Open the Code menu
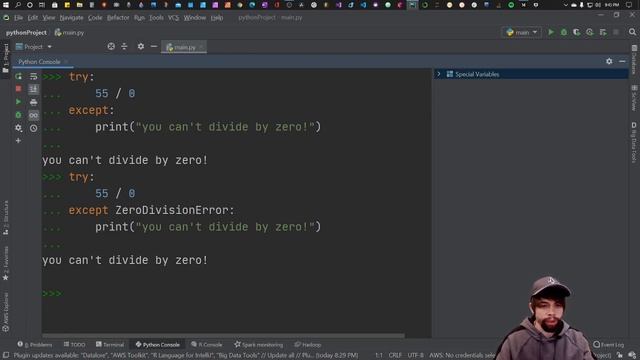Image resolution: width=640 pixels, height=360 pixels. tap(95, 18)
